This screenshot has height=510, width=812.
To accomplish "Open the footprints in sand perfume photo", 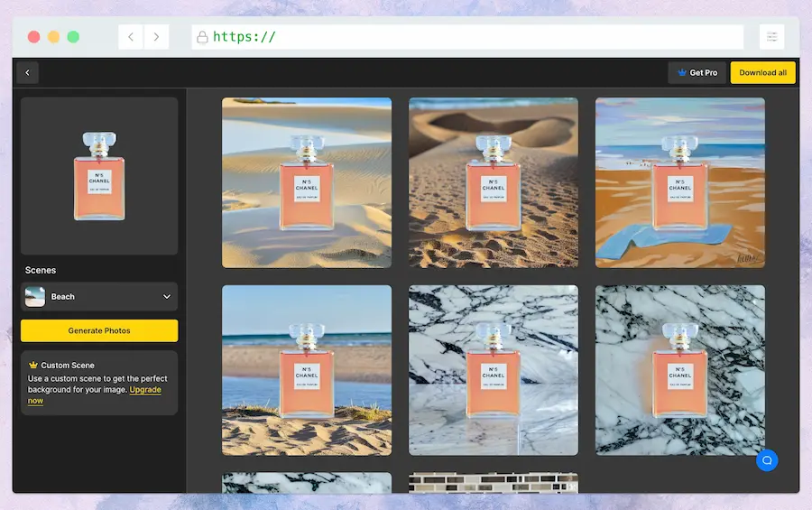I will pyautogui.click(x=494, y=183).
